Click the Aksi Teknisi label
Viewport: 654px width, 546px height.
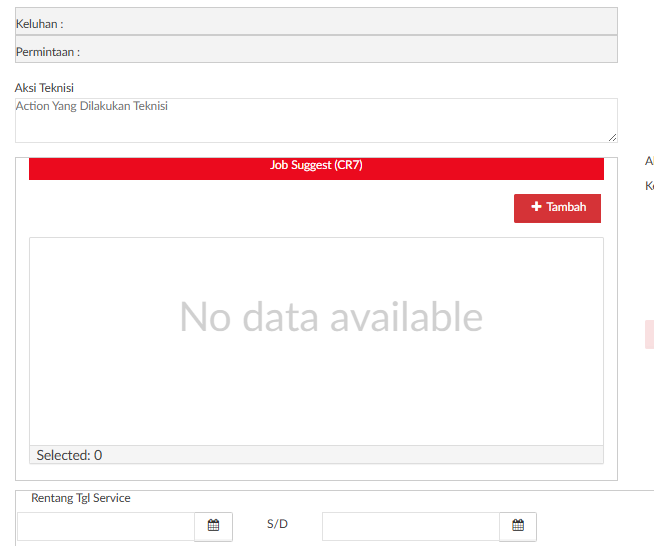pos(44,88)
